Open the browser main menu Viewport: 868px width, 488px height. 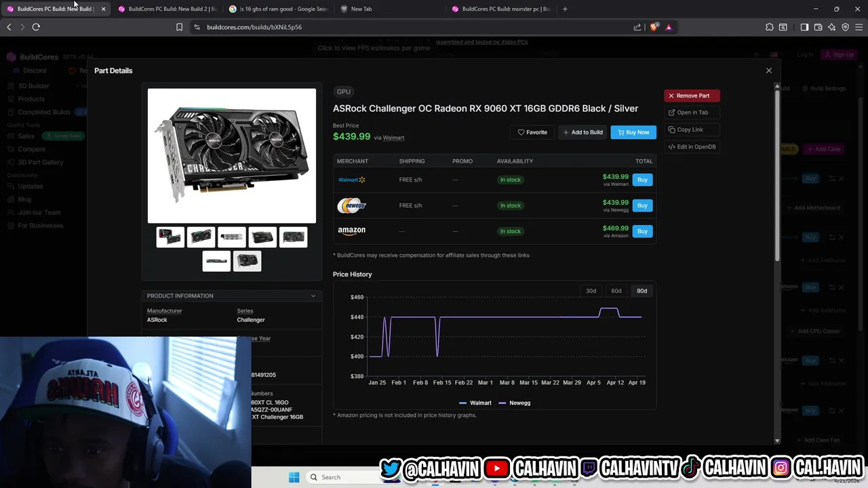[x=859, y=27]
